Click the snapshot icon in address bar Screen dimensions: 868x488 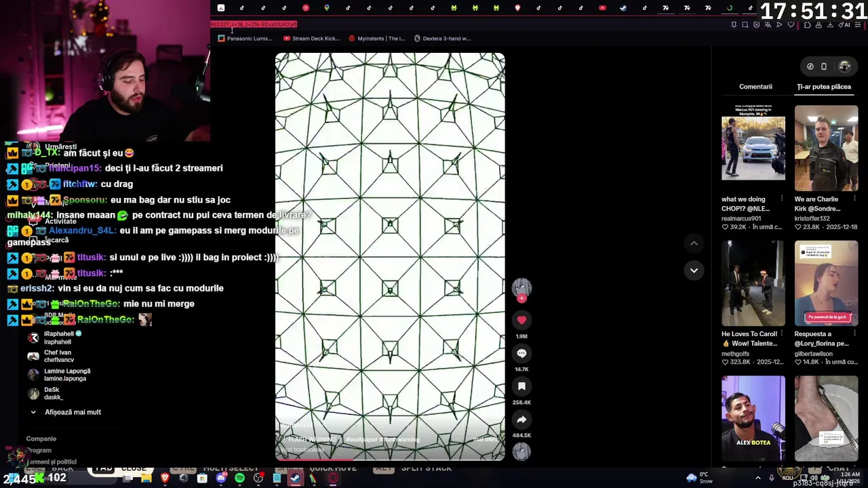(745, 25)
